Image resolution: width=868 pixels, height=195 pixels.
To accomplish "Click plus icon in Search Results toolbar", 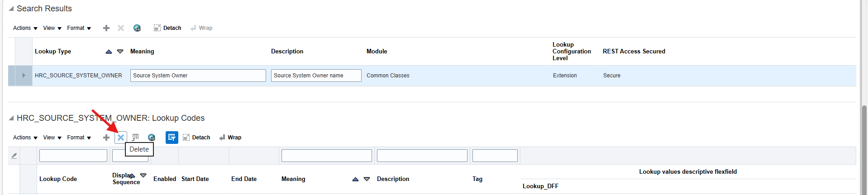I will (x=106, y=28).
